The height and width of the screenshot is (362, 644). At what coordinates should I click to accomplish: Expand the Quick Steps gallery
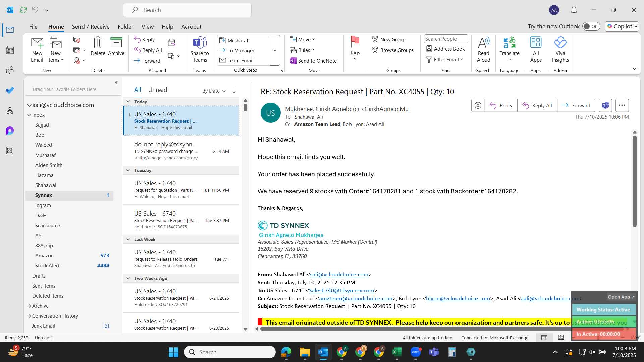coord(275,50)
